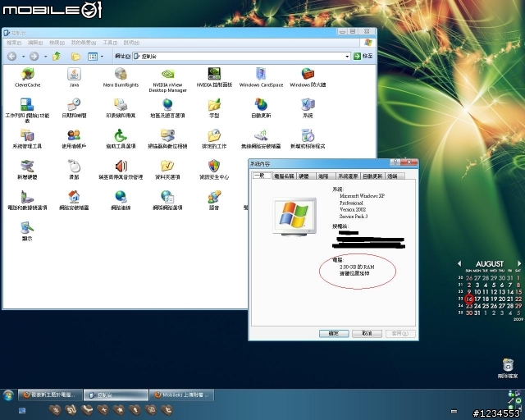This screenshot has width=525, height=420.
Task: Open the 編輯 Edit menu
Action: point(35,43)
